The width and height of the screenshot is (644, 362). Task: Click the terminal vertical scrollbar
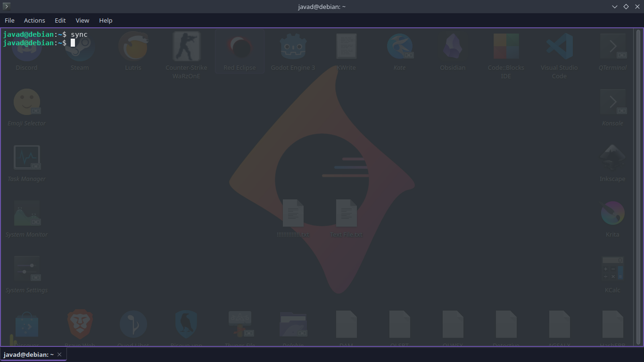639,187
